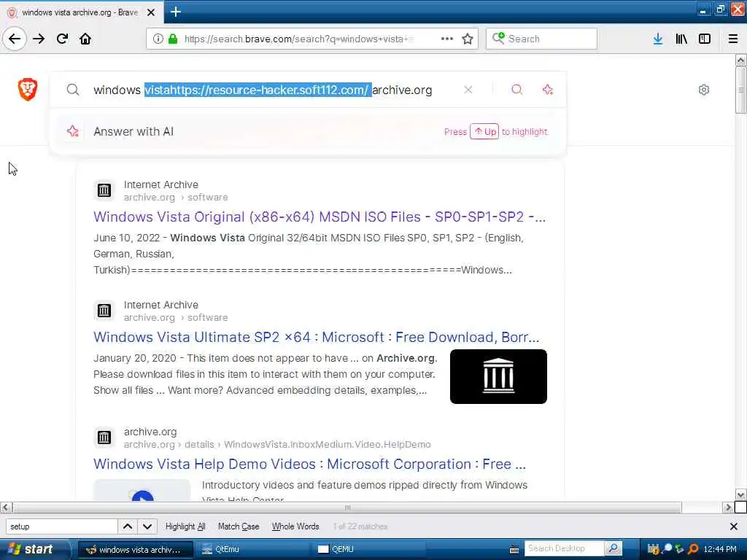747x560 pixels.
Task: Switch to QEMU window in taskbar
Action: pos(370,549)
